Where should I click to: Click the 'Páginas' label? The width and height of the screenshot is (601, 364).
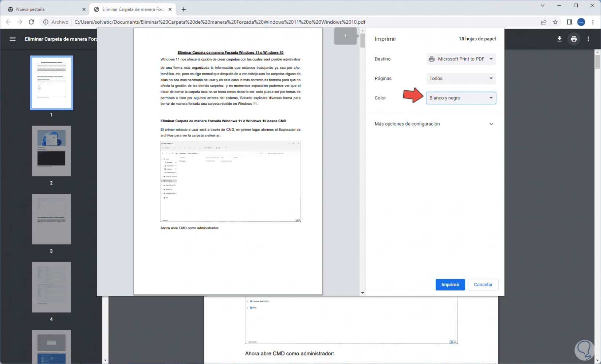click(383, 79)
